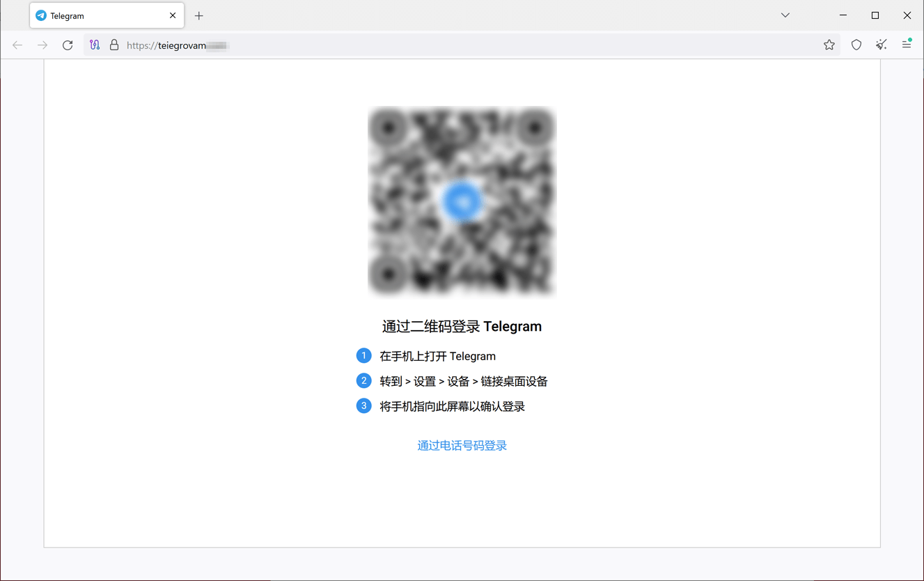Click the step 1 numbered circle
924x581 pixels.
coord(363,356)
